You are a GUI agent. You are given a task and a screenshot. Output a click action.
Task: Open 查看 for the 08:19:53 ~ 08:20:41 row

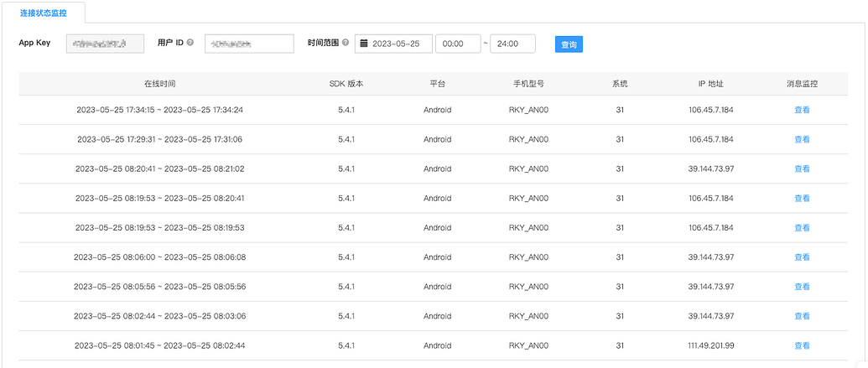click(x=802, y=198)
